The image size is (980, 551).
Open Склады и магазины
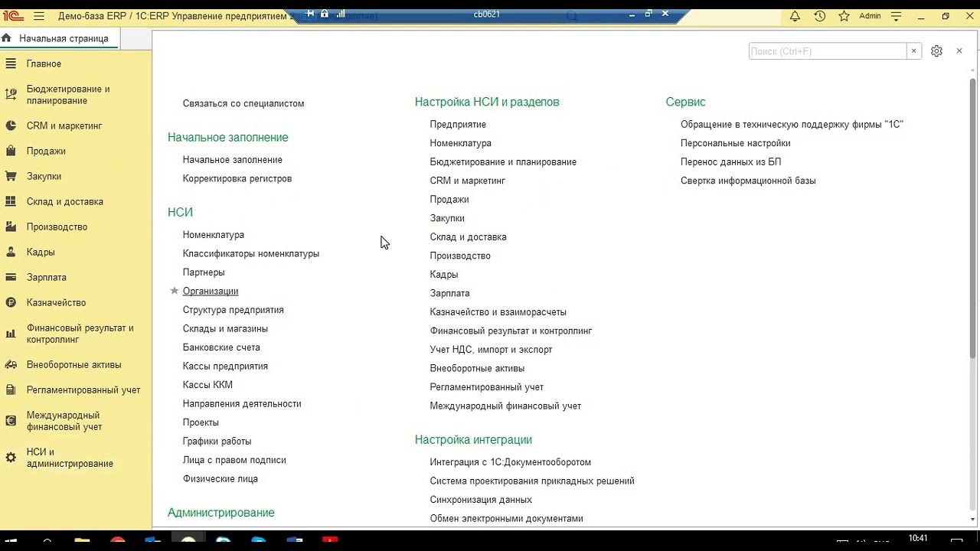point(225,328)
